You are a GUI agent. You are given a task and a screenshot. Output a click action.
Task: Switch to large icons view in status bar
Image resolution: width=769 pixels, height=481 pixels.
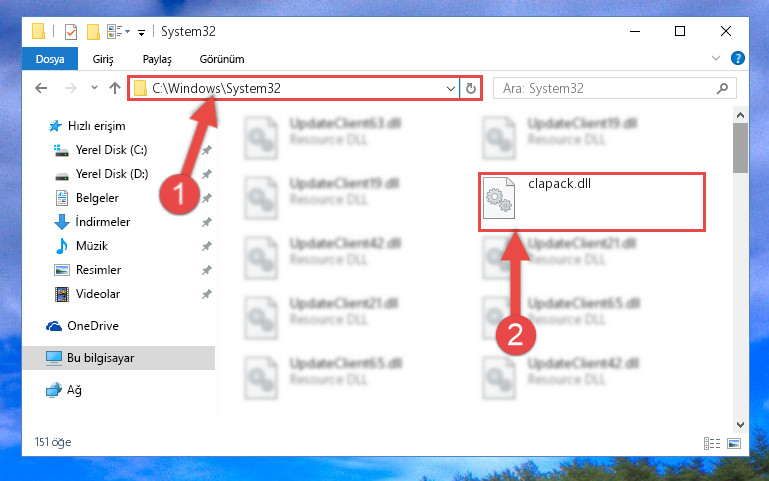[x=734, y=443]
